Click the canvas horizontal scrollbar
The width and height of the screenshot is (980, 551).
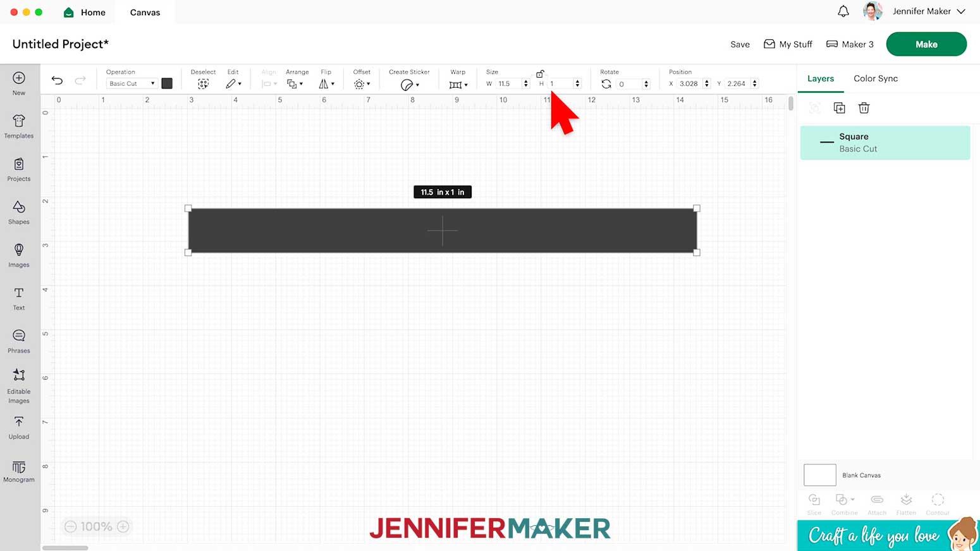[65, 548]
